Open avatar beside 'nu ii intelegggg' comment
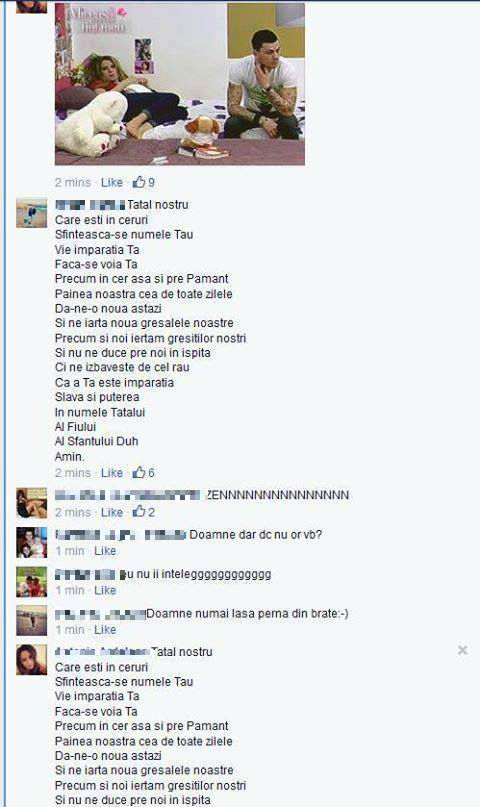Image resolution: width=480 pixels, height=807 pixels. click(x=31, y=582)
